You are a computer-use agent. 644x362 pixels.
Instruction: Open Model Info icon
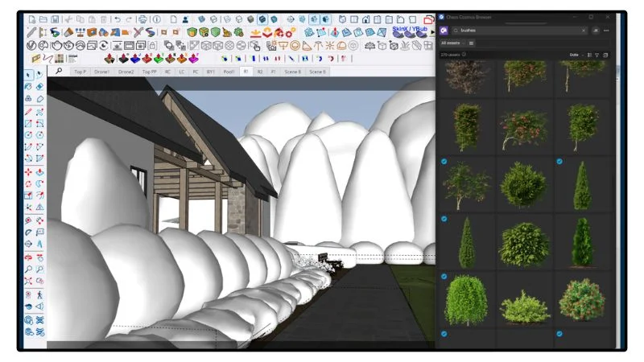156,19
